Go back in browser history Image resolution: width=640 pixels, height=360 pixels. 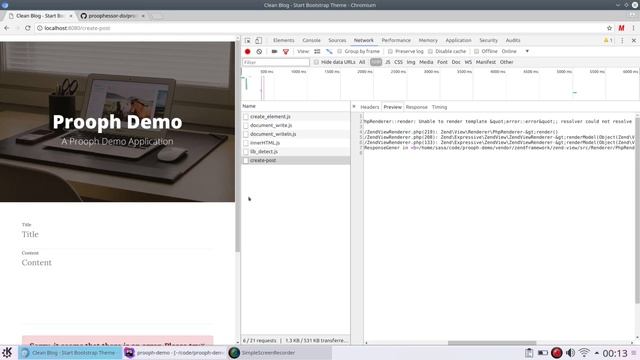click(7, 28)
